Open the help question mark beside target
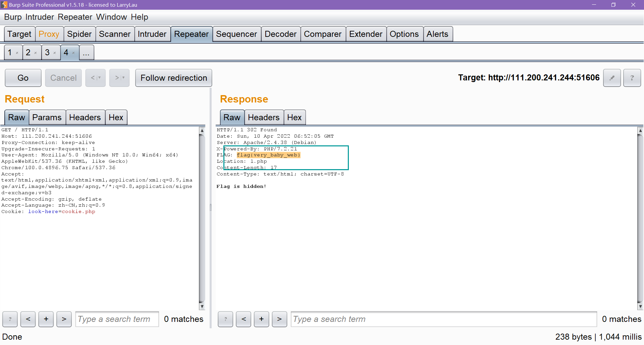The width and height of the screenshot is (644, 345). click(632, 78)
